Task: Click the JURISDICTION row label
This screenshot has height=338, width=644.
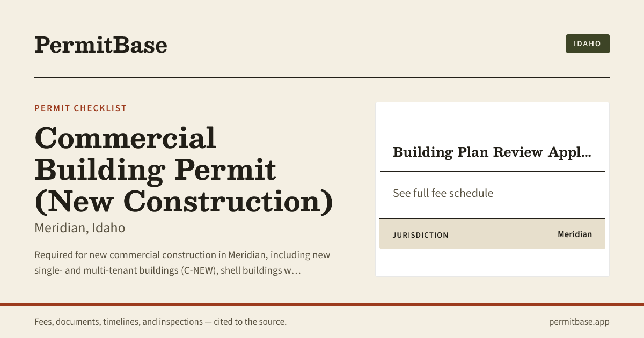Action: pos(420,235)
